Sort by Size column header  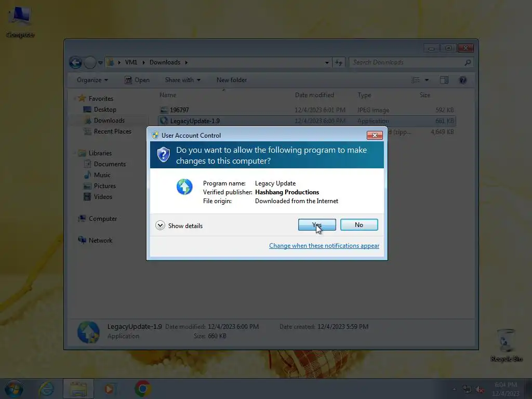tap(425, 95)
